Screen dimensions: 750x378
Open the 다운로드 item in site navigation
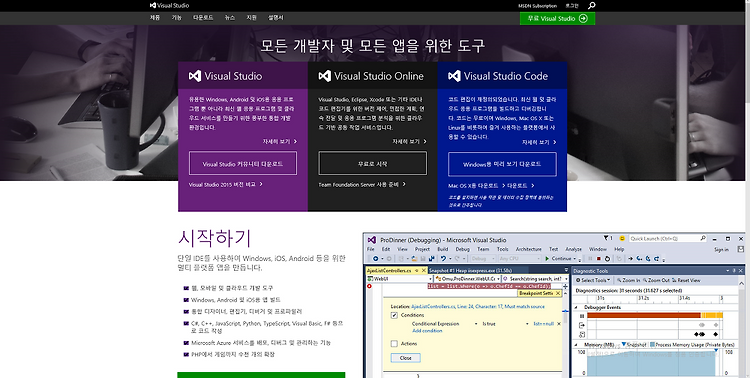coord(203,18)
